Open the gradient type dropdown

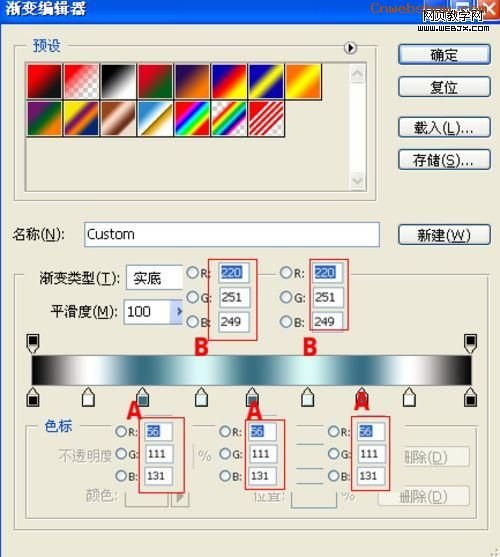pos(154,278)
